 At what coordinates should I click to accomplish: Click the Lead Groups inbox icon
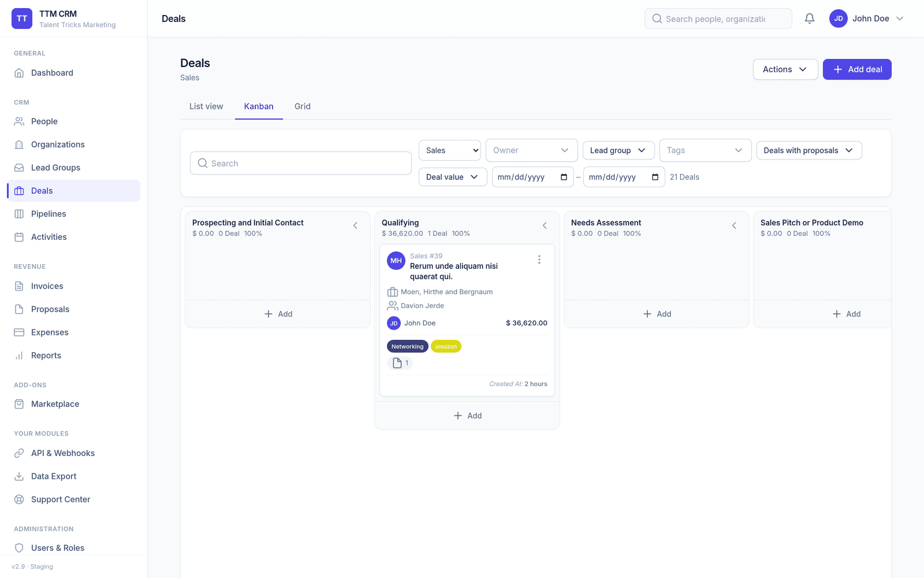(x=19, y=168)
